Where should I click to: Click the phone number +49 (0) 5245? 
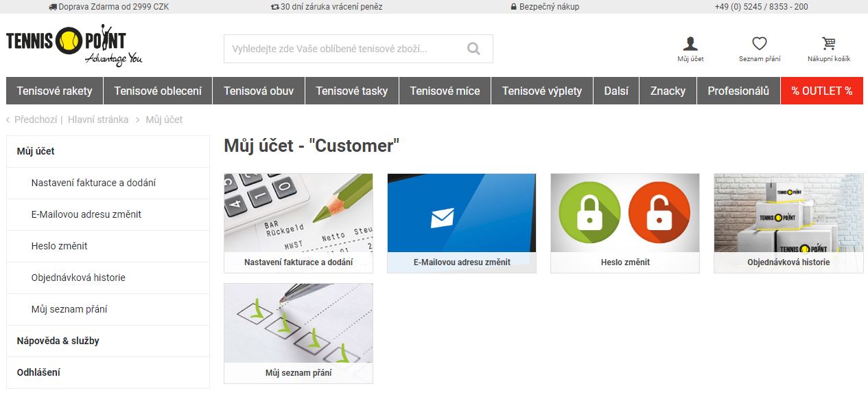click(761, 7)
